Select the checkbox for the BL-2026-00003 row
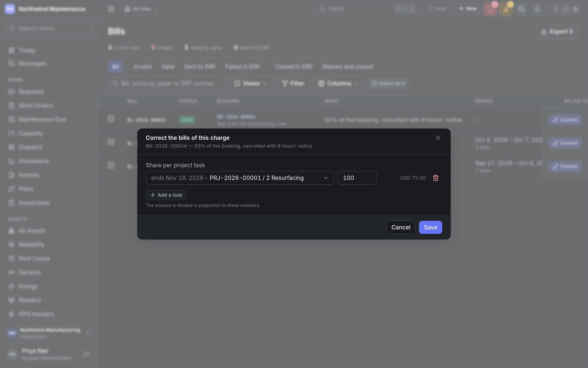Screen dimensions: 588x368 tap(111, 119)
